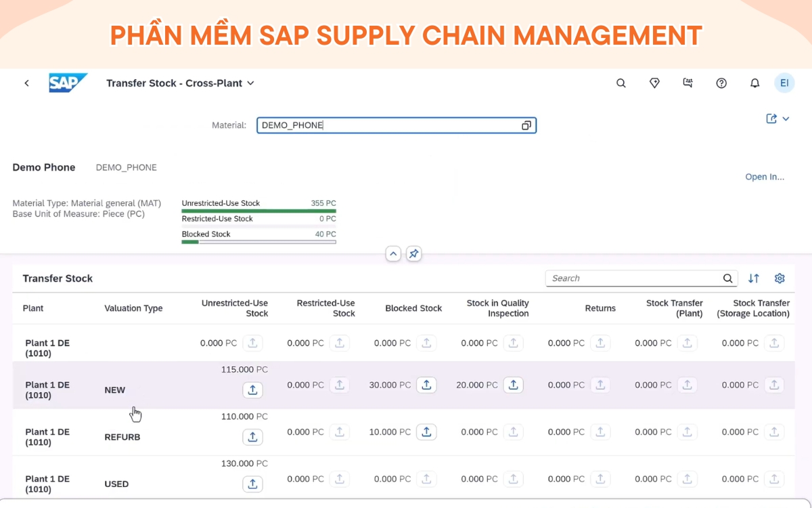Image resolution: width=812 pixels, height=508 pixels.
Task: Click the SAP logo
Action: pos(68,83)
